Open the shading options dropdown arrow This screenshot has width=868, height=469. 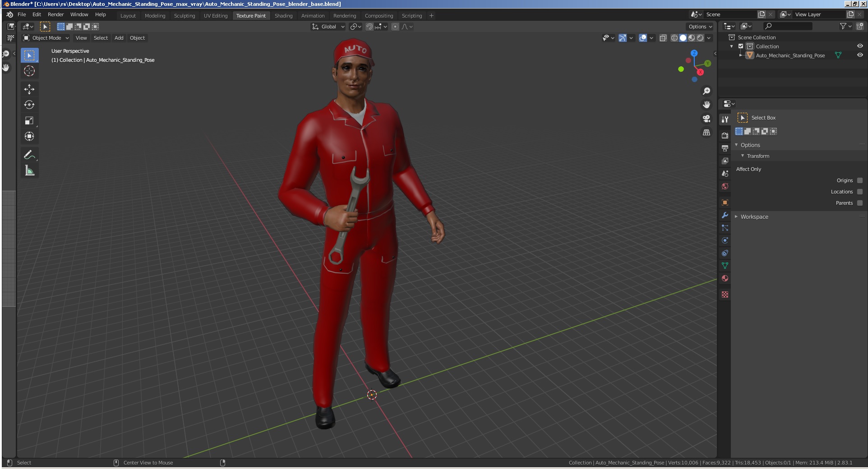coord(709,38)
